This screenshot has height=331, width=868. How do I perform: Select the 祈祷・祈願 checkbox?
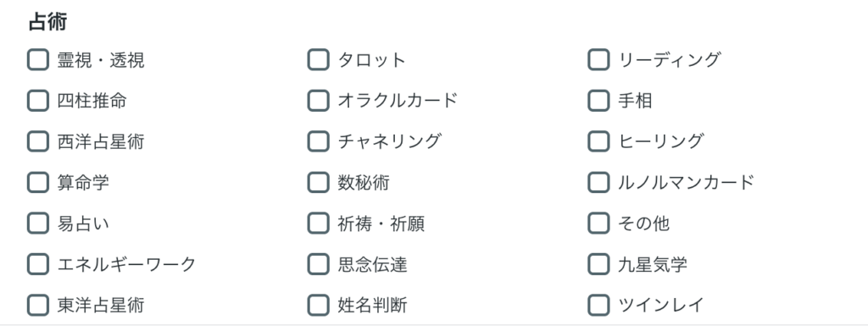coord(319,223)
